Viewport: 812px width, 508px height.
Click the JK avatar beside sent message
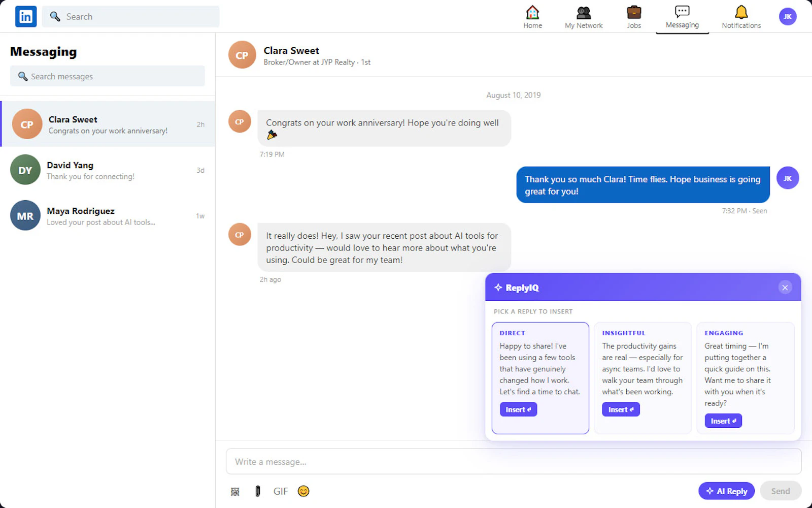(x=788, y=178)
